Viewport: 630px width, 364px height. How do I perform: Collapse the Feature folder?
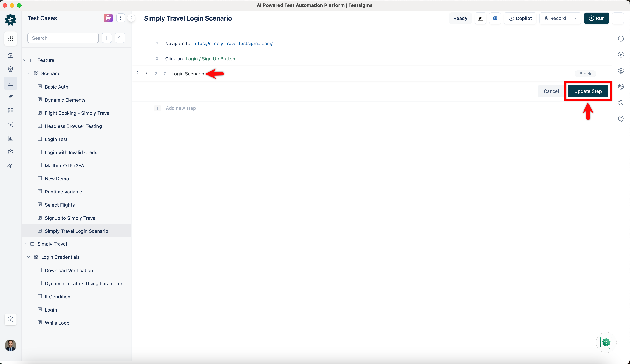click(x=25, y=60)
